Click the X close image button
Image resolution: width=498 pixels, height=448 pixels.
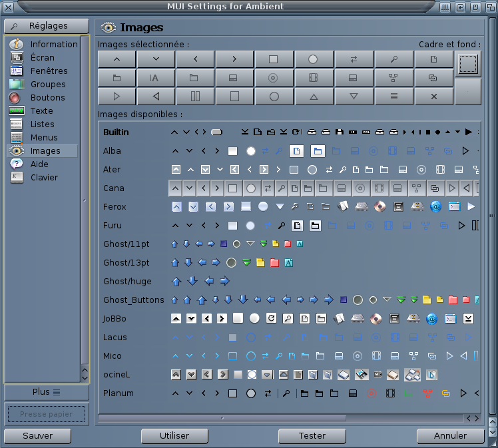[x=433, y=97]
